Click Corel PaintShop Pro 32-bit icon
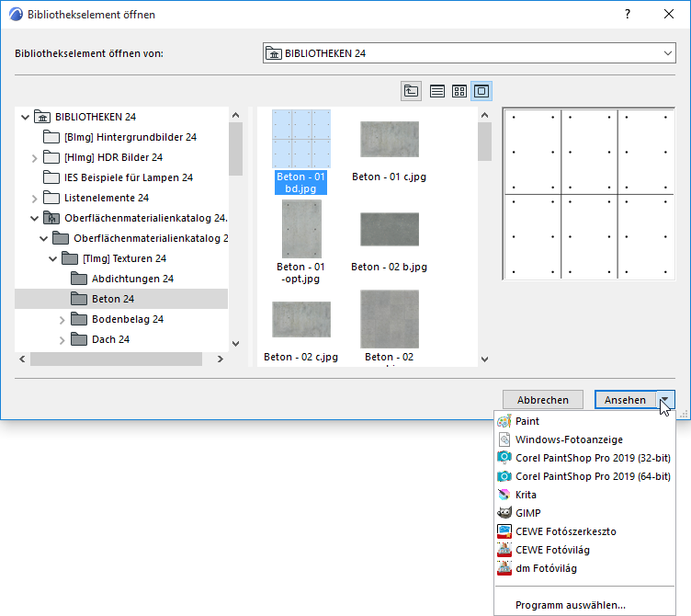691x616 pixels. [x=504, y=458]
